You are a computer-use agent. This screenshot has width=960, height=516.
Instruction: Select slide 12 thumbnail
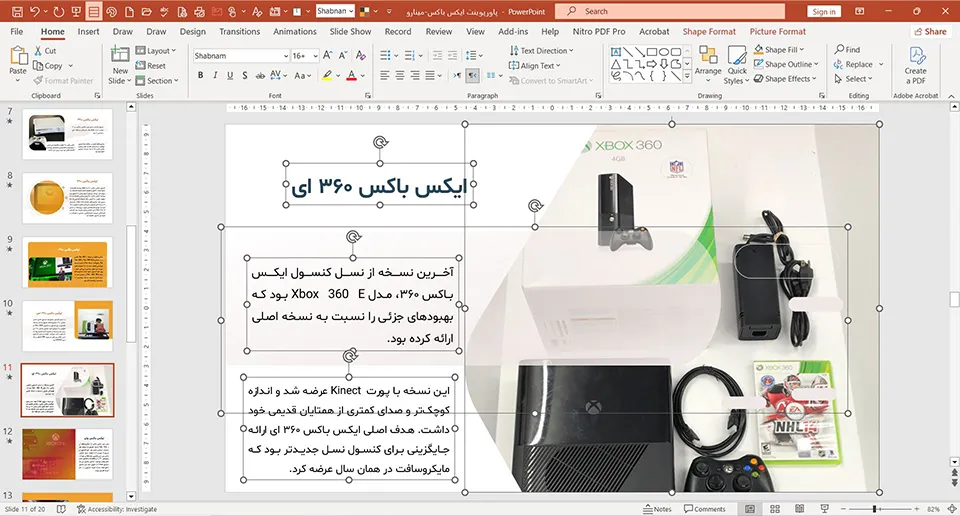pos(67,454)
